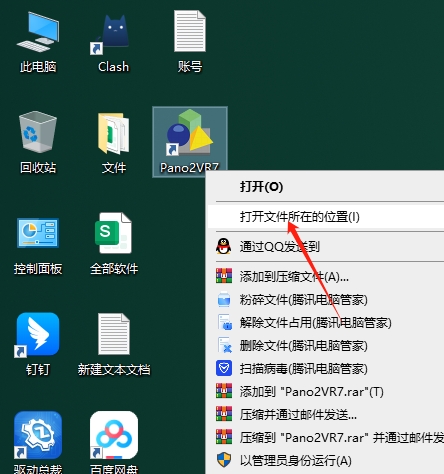Click delete icon beside 删除文件
444x474 pixels.
pos(225,345)
